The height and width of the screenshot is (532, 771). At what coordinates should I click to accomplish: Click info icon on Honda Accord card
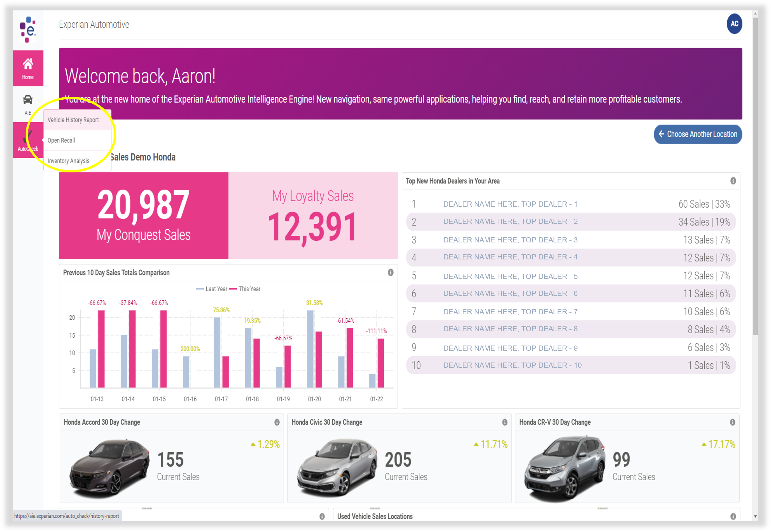pyautogui.click(x=277, y=422)
